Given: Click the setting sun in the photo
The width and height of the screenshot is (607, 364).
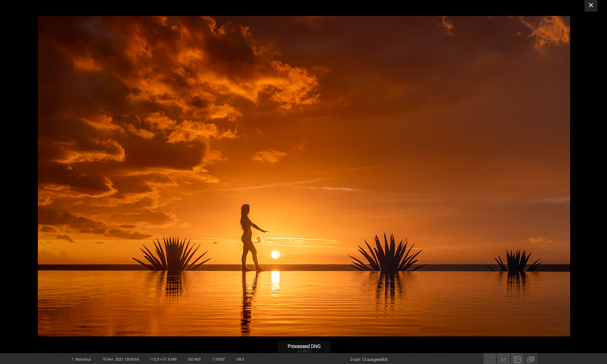Looking at the screenshot, I should tap(276, 254).
